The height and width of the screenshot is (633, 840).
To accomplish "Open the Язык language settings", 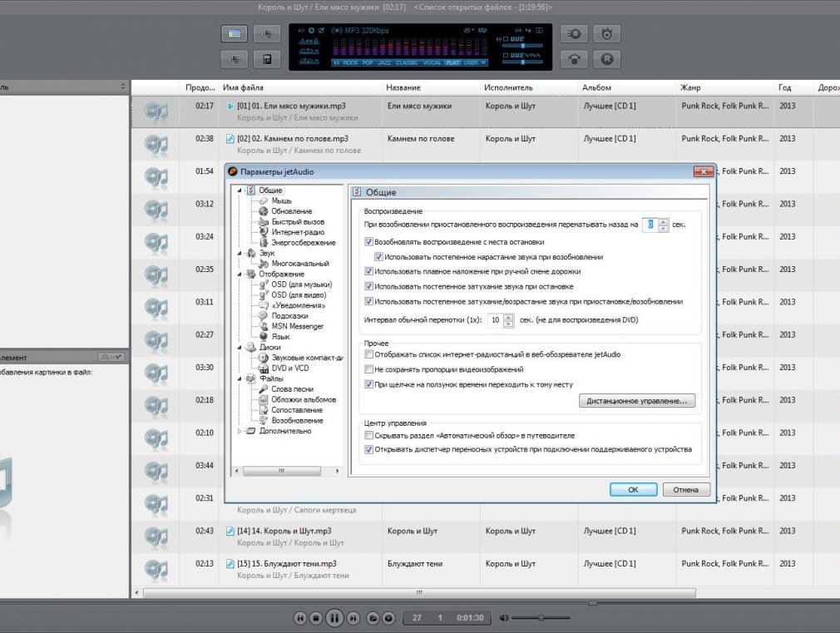I will 280,337.
